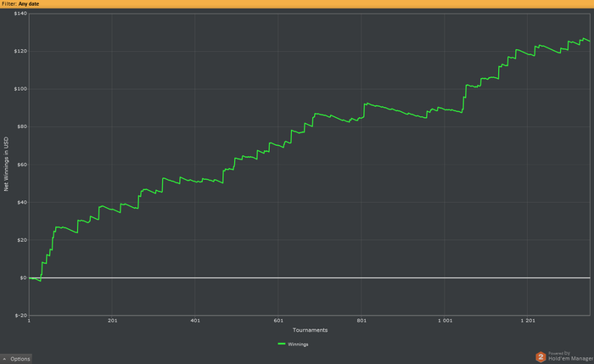Screen dimensions: 594x364
Task: Click the x-axis label 1 001
Action: tap(445, 321)
